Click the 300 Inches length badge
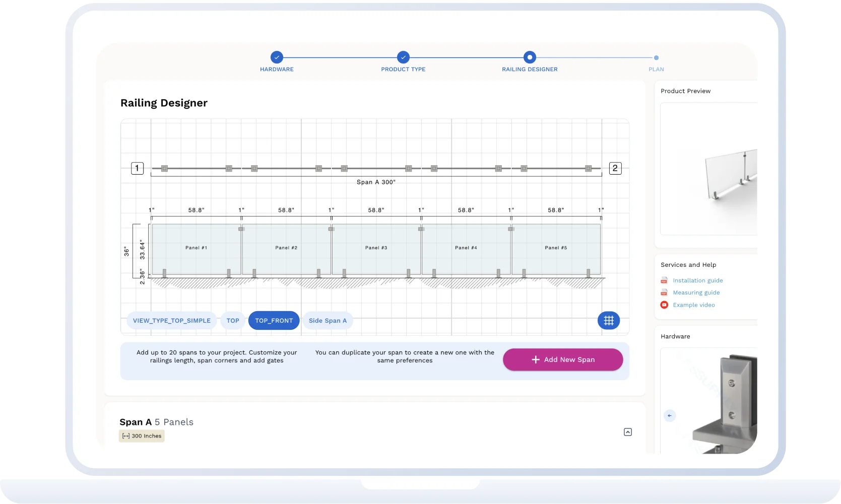This screenshot has height=504, width=841. tap(142, 436)
